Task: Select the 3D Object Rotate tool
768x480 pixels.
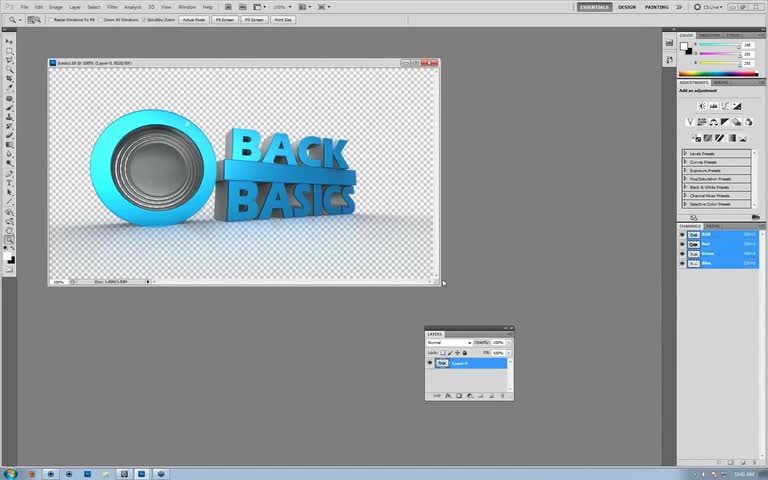Action: coord(9,213)
